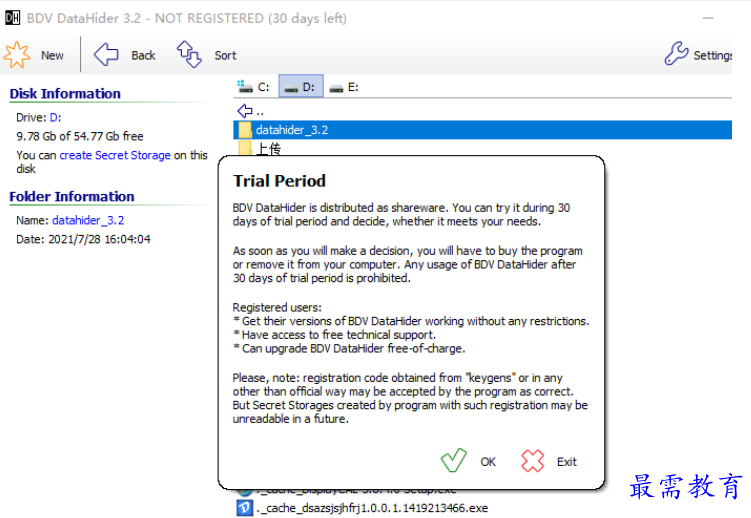Select the 上传 folder
Image resolution: width=751 pixels, height=518 pixels.
(x=260, y=148)
